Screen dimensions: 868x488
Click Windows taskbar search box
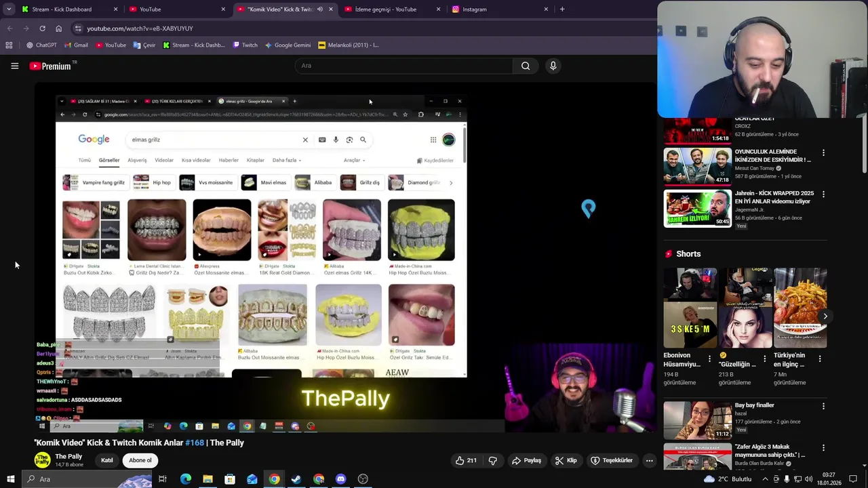(x=86, y=479)
